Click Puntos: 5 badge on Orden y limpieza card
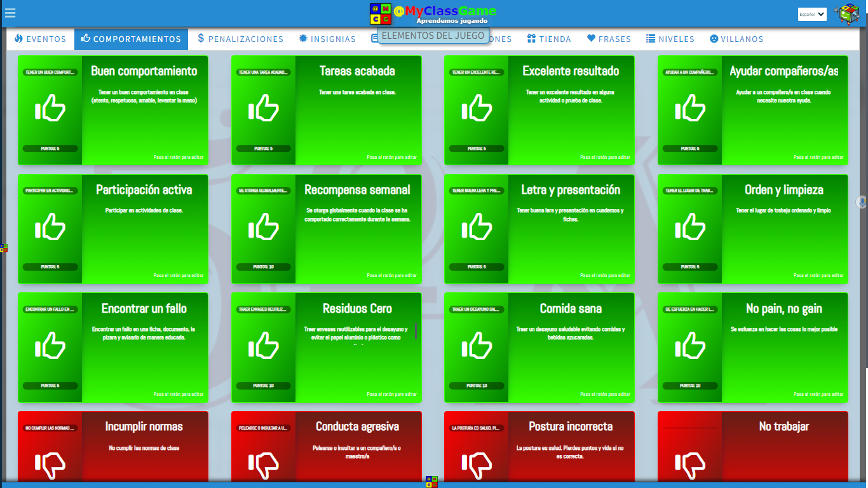The width and height of the screenshot is (868, 488). 690,267
